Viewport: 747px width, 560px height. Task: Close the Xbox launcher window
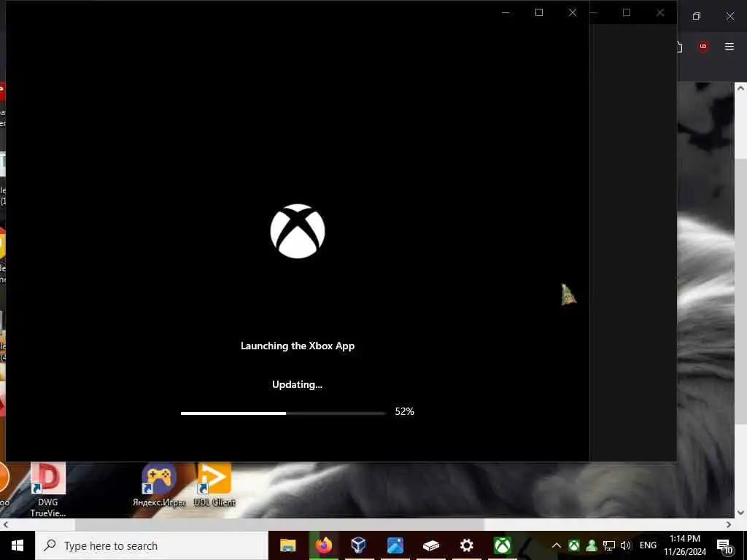click(x=573, y=13)
